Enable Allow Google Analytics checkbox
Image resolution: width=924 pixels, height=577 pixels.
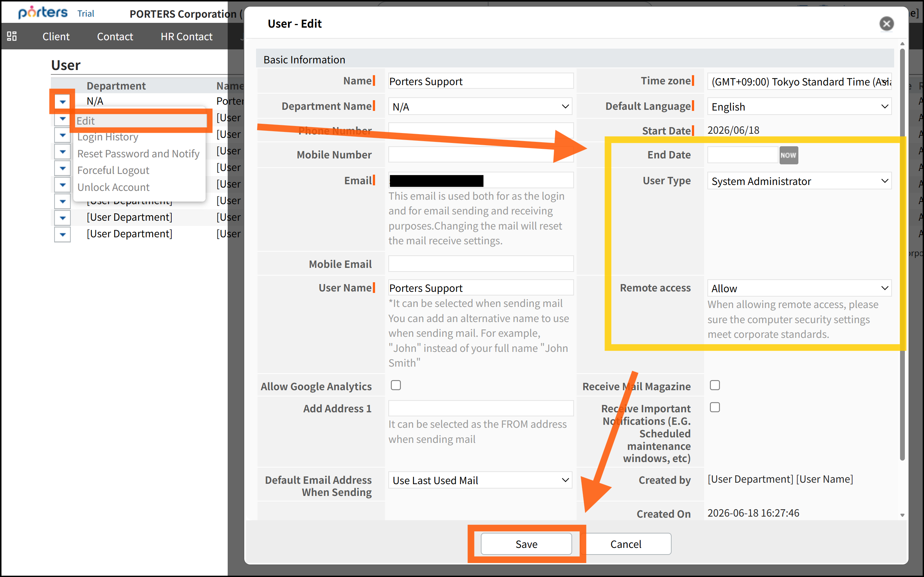(x=396, y=385)
